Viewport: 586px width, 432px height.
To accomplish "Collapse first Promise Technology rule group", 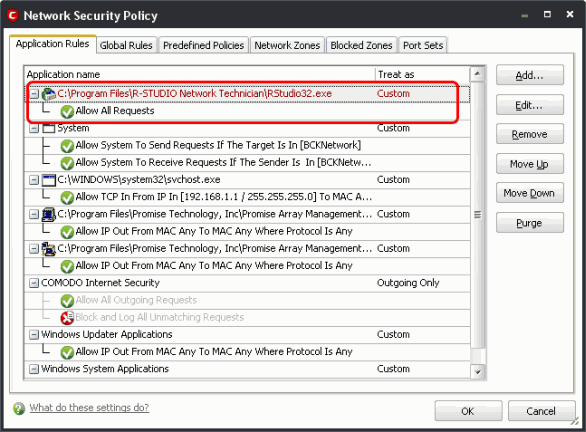I will [34, 215].
